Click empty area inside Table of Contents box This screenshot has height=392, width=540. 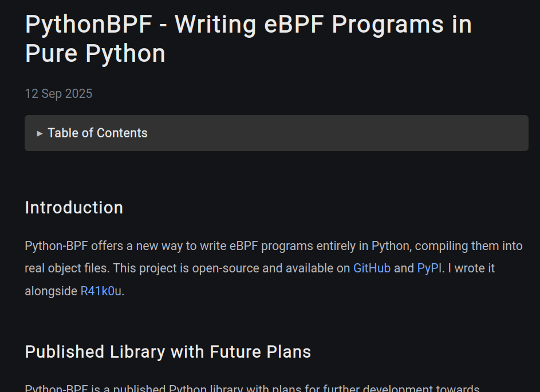click(337, 133)
